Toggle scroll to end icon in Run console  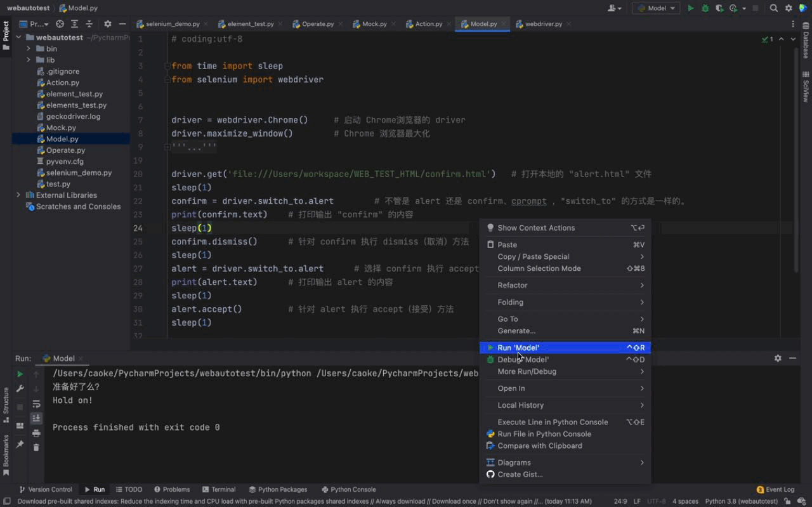click(x=36, y=418)
